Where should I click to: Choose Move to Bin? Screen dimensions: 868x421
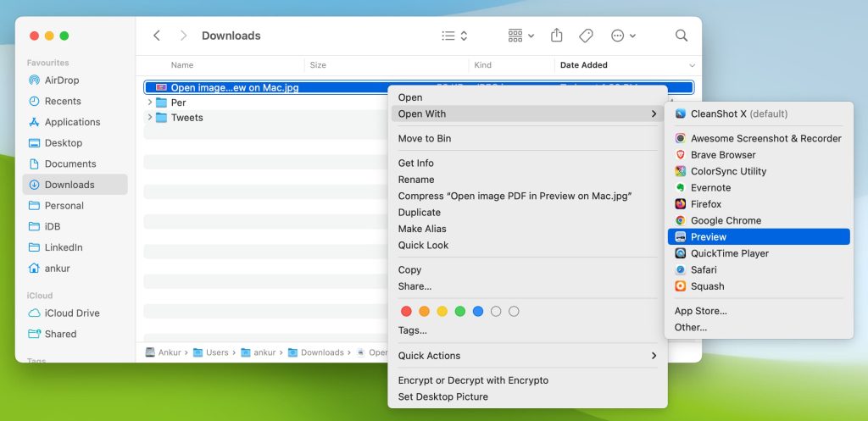click(x=527, y=139)
